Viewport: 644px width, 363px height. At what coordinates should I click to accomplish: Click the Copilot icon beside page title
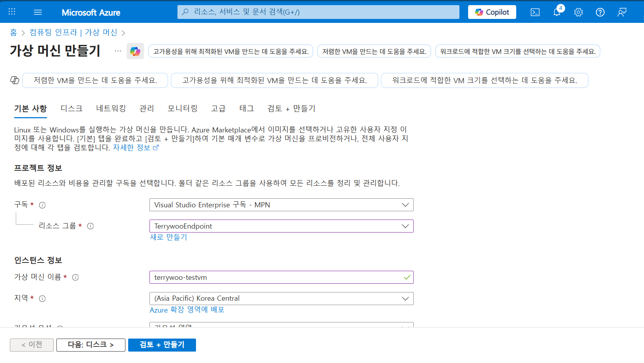click(135, 51)
